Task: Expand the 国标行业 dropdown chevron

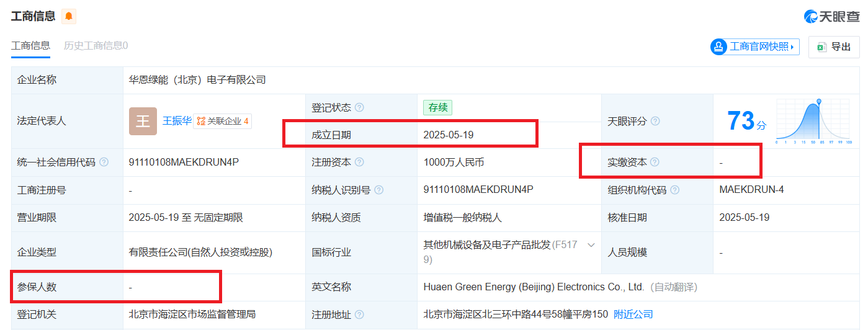Action: pos(591,245)
